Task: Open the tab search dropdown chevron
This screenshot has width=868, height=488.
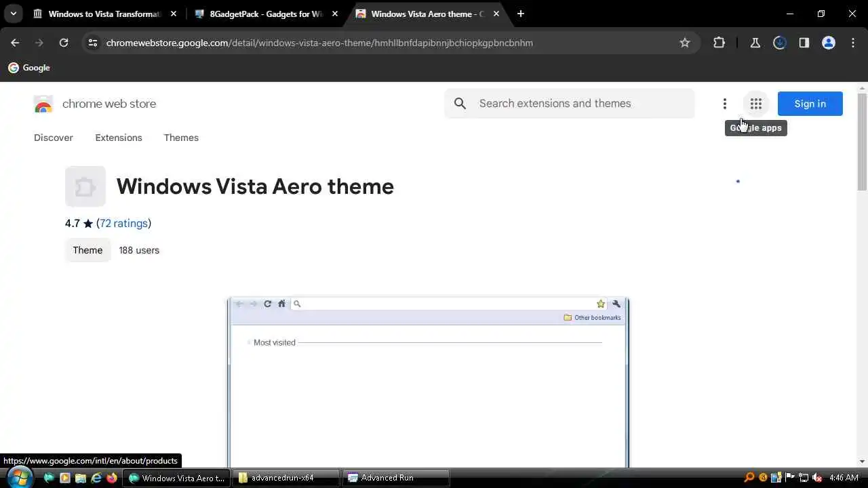Action: (x=13, y=14)
